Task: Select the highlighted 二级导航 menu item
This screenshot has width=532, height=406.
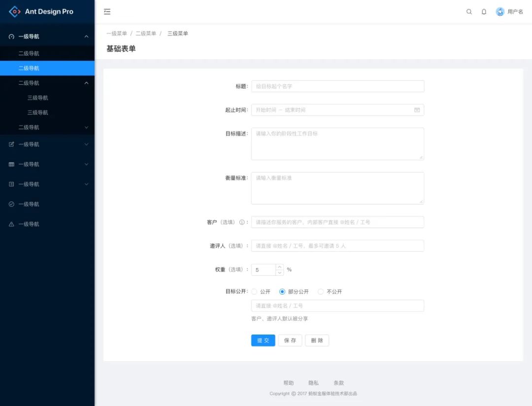Action: (x=47, y=68)
